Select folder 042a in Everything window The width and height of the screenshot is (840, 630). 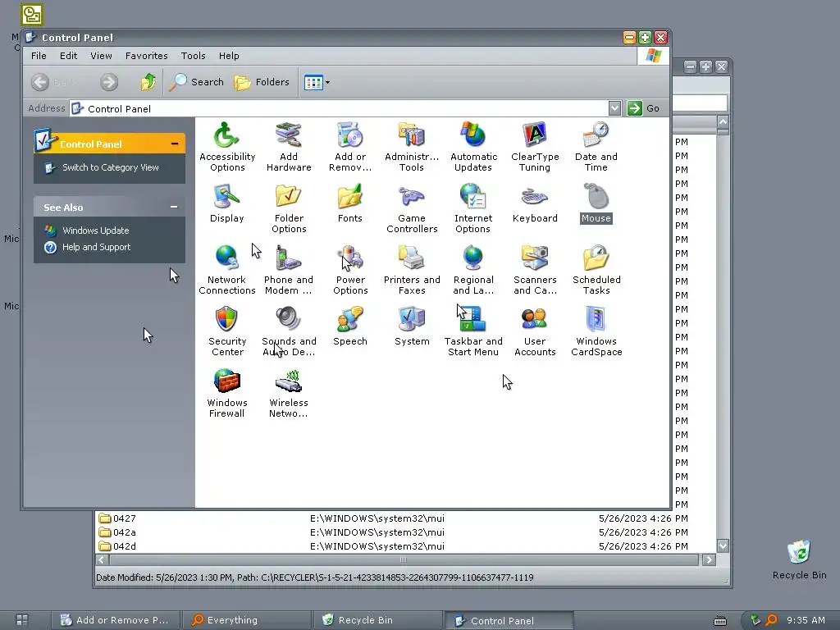point(125,532)
